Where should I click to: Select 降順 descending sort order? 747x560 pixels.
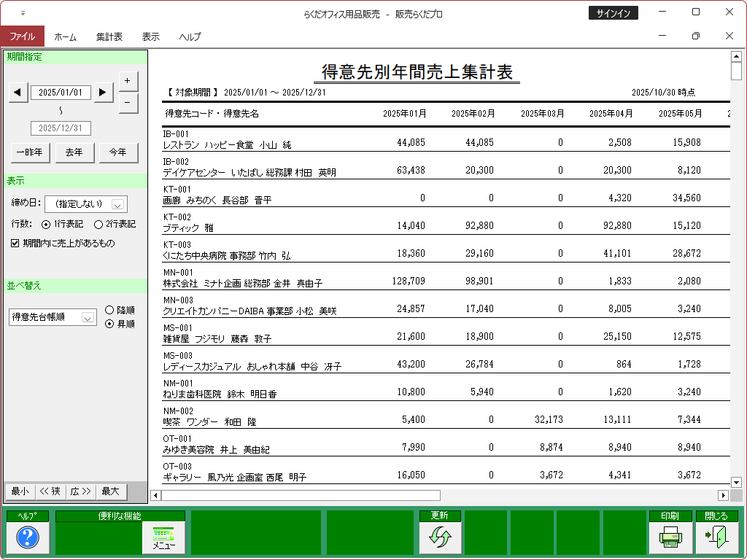(x=109, y=310)
